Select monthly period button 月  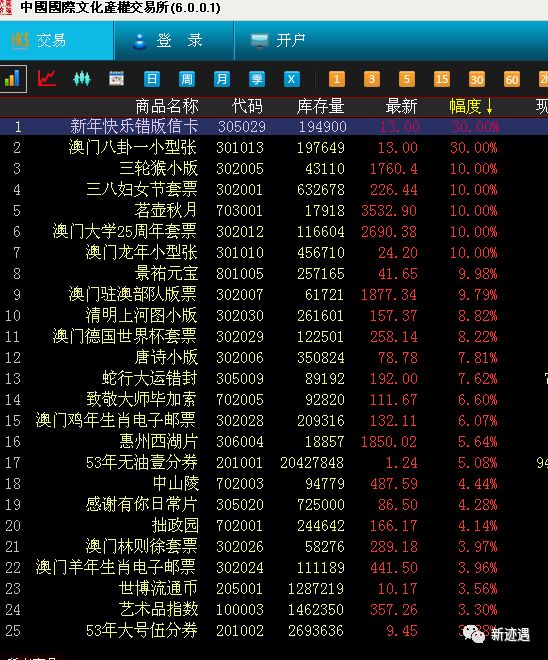pyautogui.click(x=221, y=79)
